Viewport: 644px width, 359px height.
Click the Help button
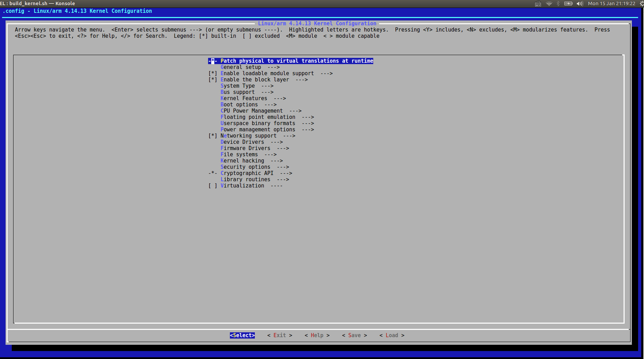click(x=317, y=335)
